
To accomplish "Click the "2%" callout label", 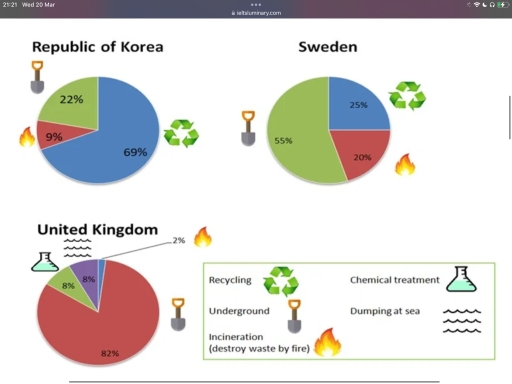I will 179,240.
